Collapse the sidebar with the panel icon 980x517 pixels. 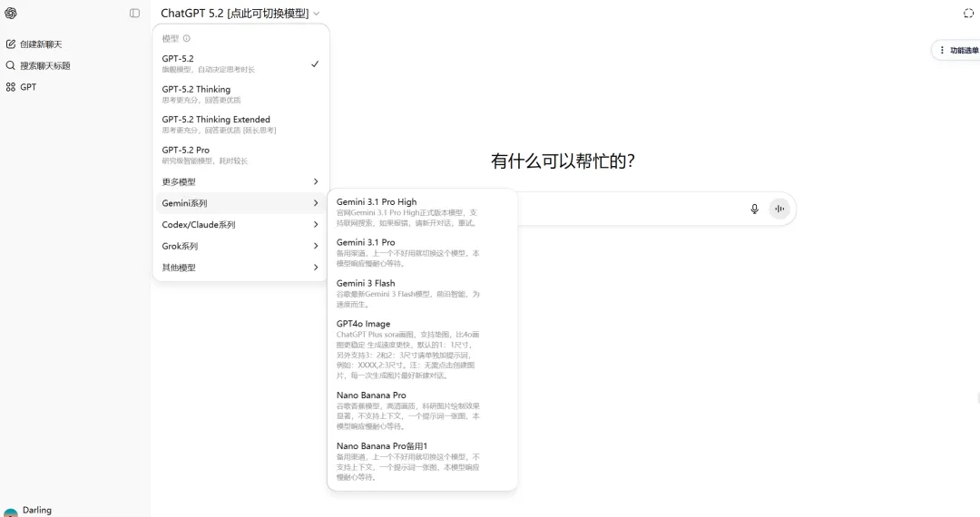[x=134, y=13]
